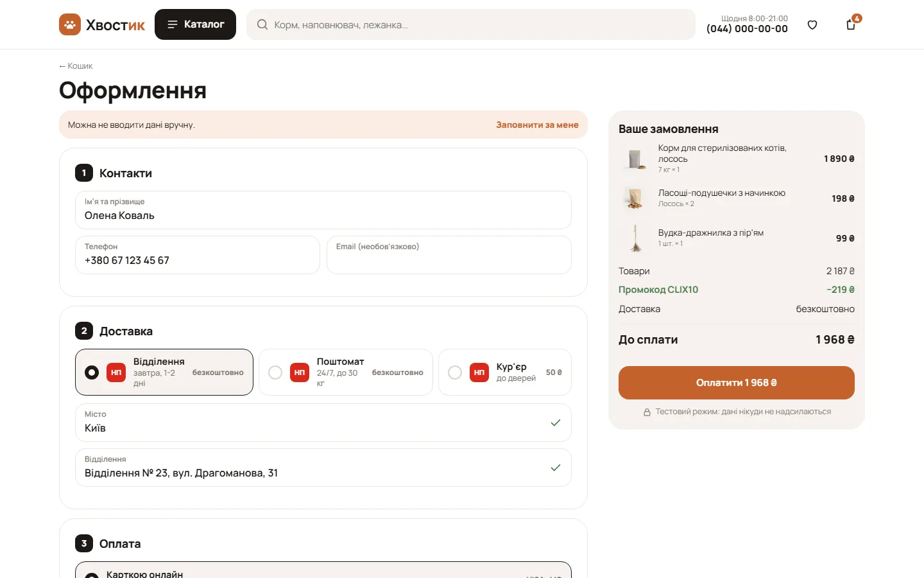Image resolution: width=924 pixels, height=578 pixels.
Task: Edit the Телефон field
Action: point(198,255)
